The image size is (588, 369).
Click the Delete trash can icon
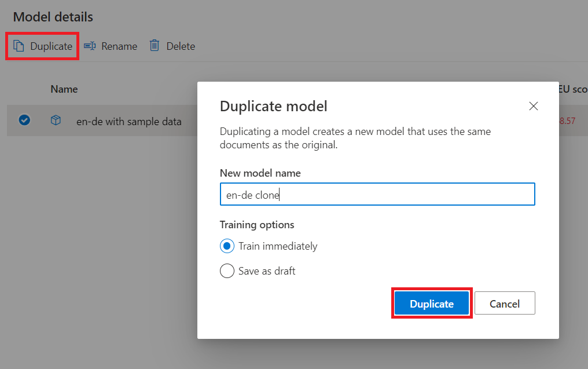pyautogui.click(x=154, y=46)
